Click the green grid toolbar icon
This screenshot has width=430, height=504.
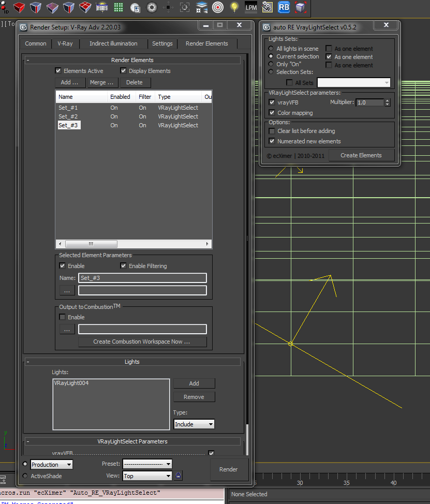(x=118, y=7)
